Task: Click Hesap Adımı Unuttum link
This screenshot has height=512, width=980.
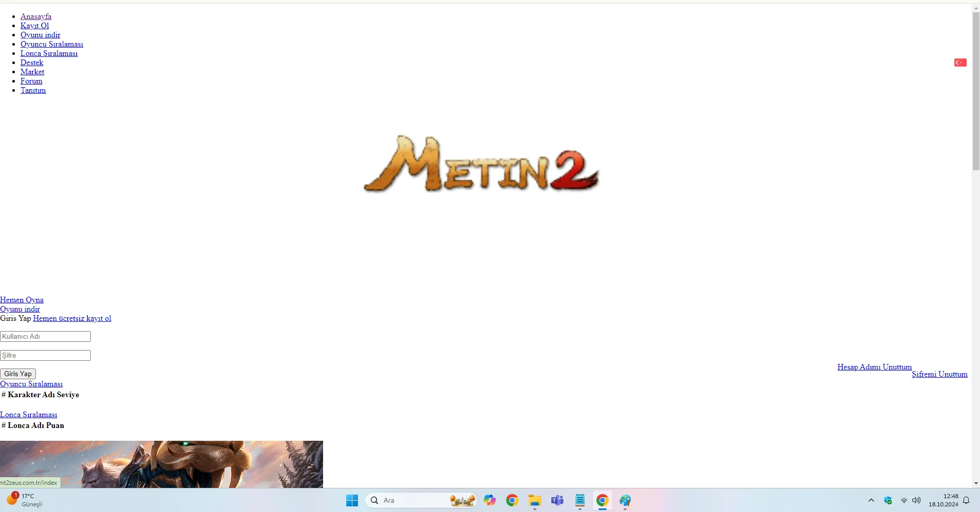Action: click(874, 367)
